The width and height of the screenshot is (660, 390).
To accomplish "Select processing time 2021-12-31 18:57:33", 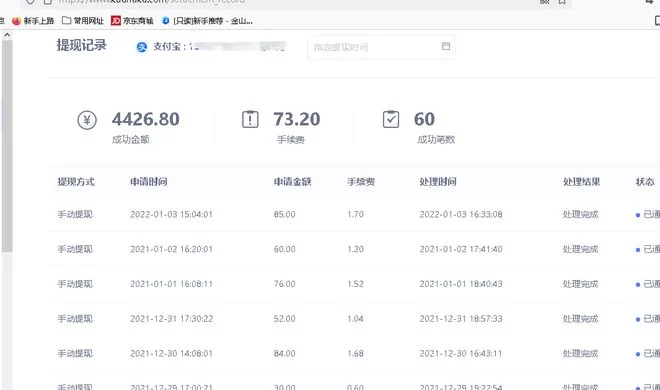I will click(x=461, y=319).
